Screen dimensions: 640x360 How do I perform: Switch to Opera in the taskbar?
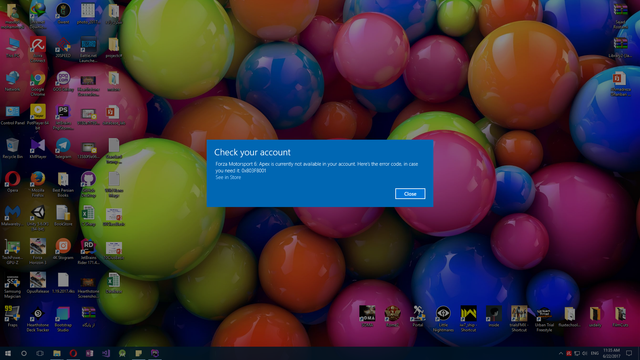(x=73, y=353)
